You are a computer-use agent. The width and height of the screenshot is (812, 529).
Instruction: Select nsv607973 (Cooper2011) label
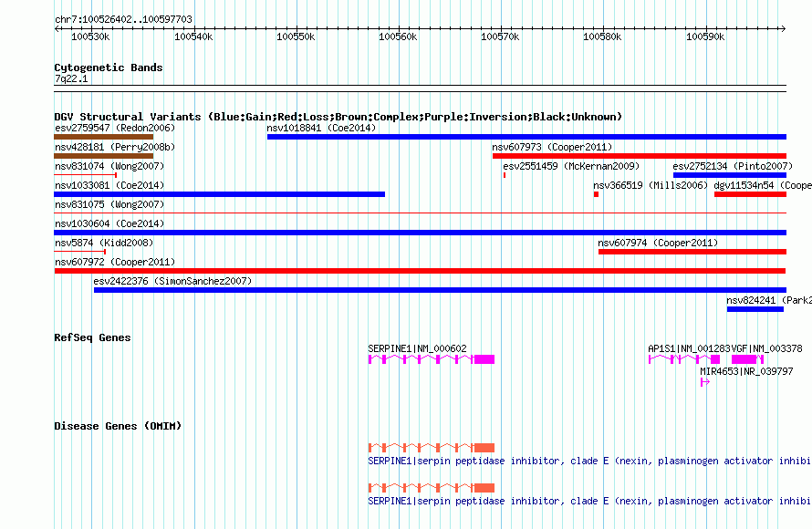[552, 147]
